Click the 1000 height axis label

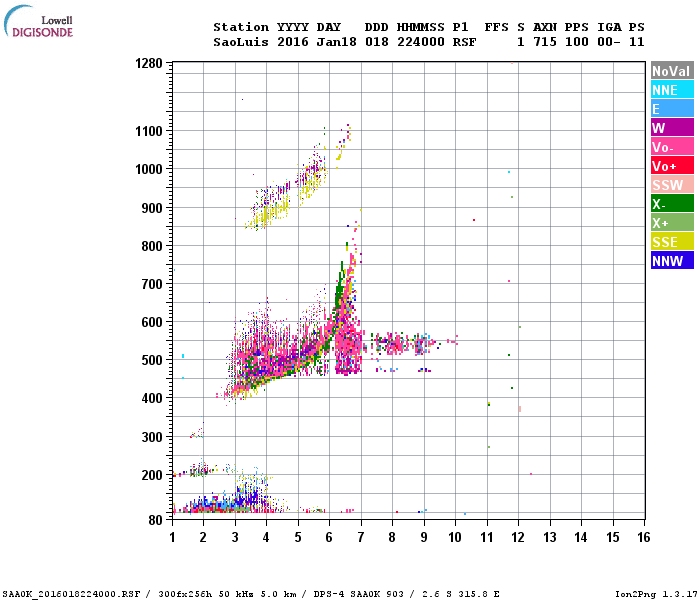tap(149, 169)
